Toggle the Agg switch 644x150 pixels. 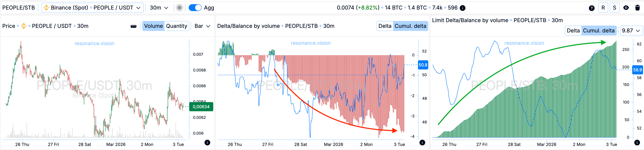(195, 8)
